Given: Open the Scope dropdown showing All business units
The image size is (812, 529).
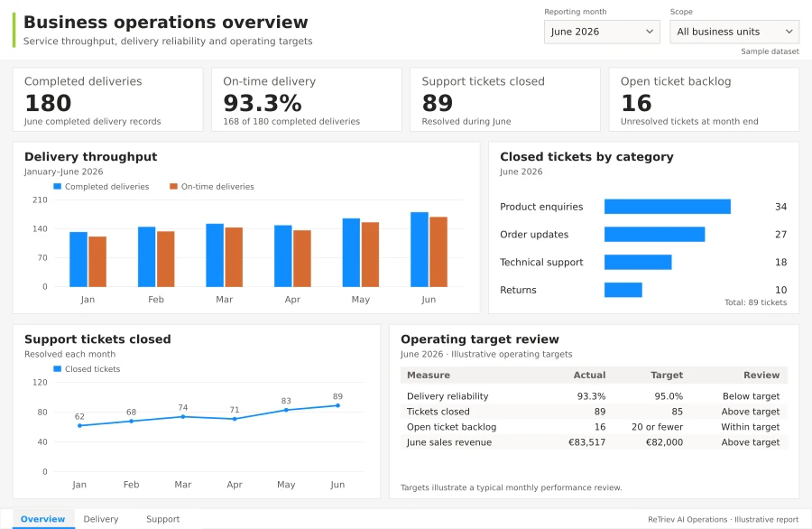Looking at the screenshot, I should [x=734, y=32].
